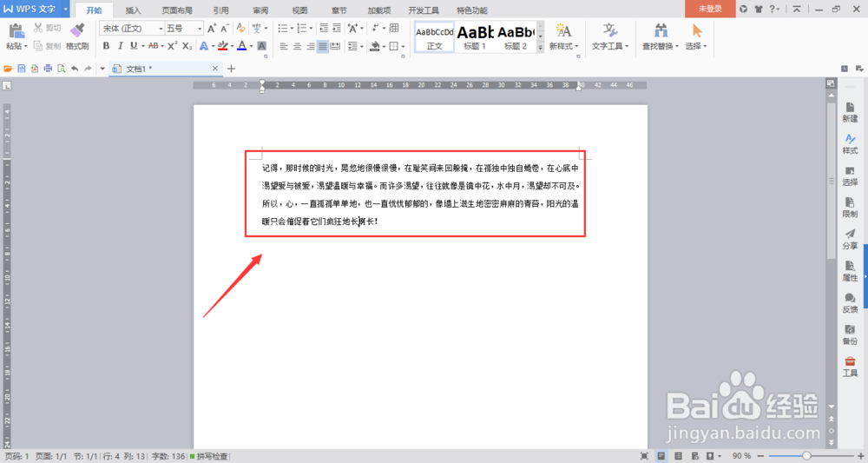
Task: Open the New (新建) side panel icon
Action: [x=850, y=112]
